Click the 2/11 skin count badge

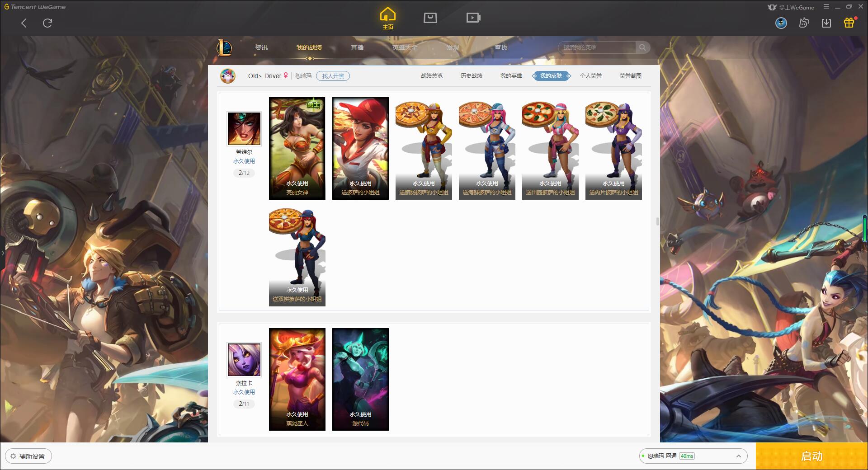pyautogui.click(x=244, y=404)
